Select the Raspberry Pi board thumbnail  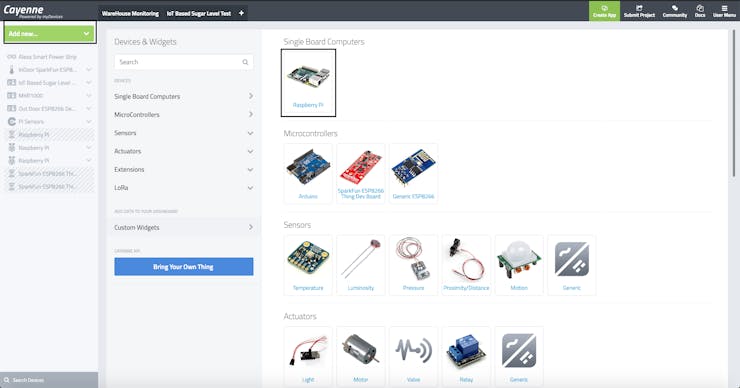pos(308,83)
